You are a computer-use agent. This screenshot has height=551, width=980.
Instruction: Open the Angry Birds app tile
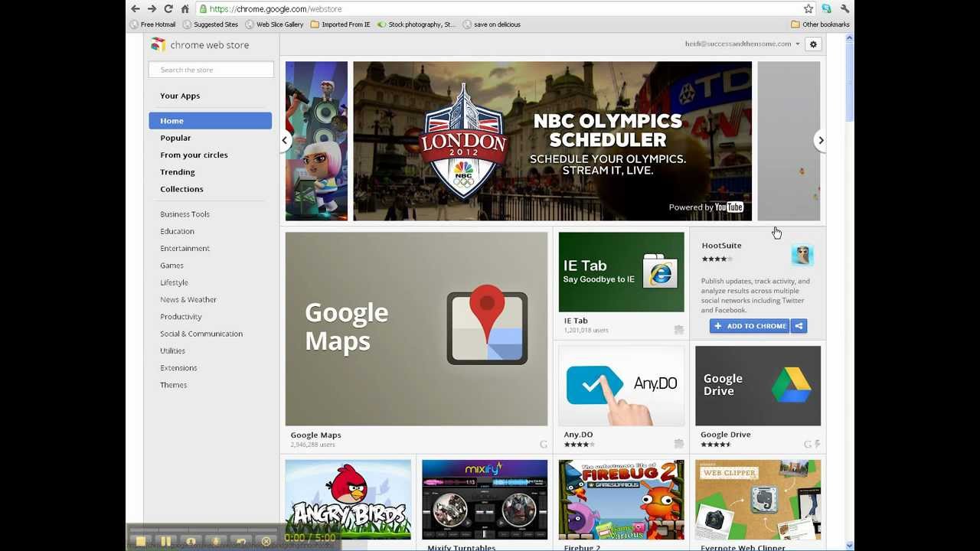(x=348, y=500)
